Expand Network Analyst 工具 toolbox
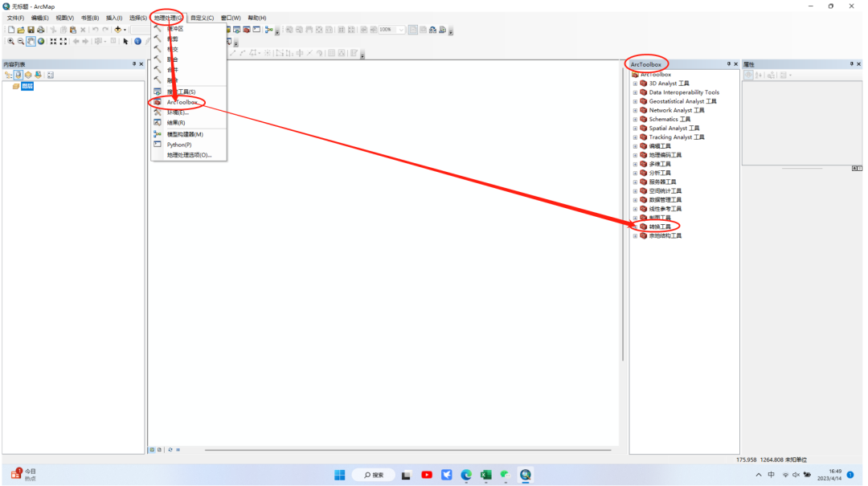The image size is (868, 486). point(636,110)
